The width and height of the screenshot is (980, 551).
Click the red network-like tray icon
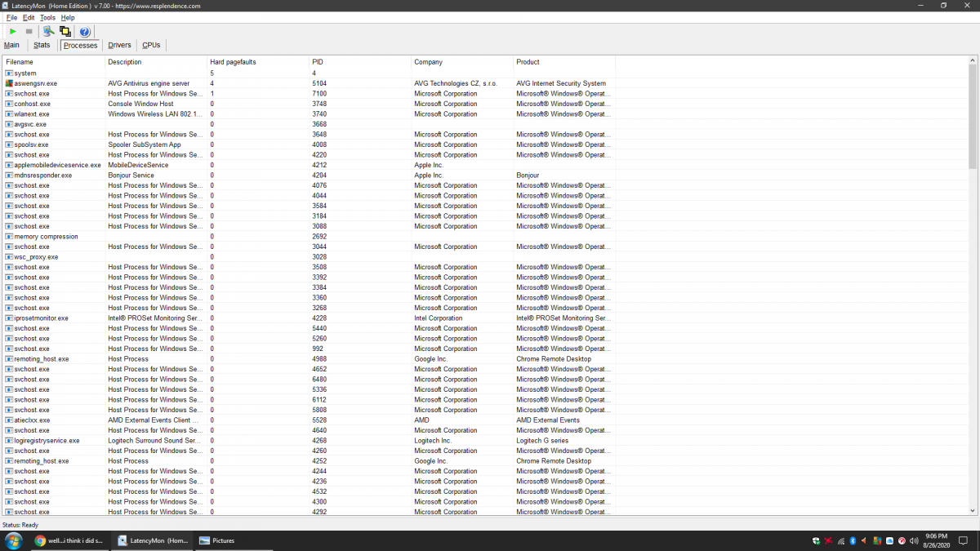828,540
